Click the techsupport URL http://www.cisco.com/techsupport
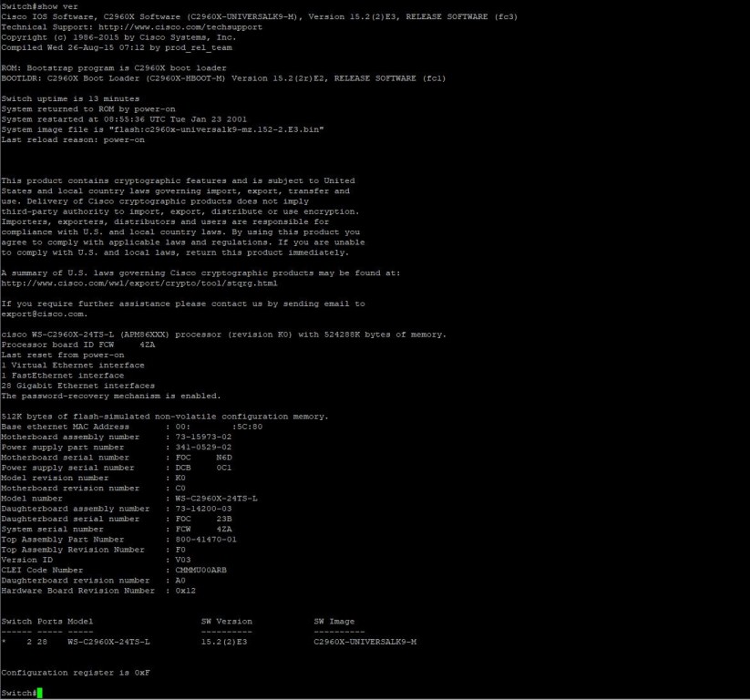This screenshot has height=700, width=750. click(180, 27)
